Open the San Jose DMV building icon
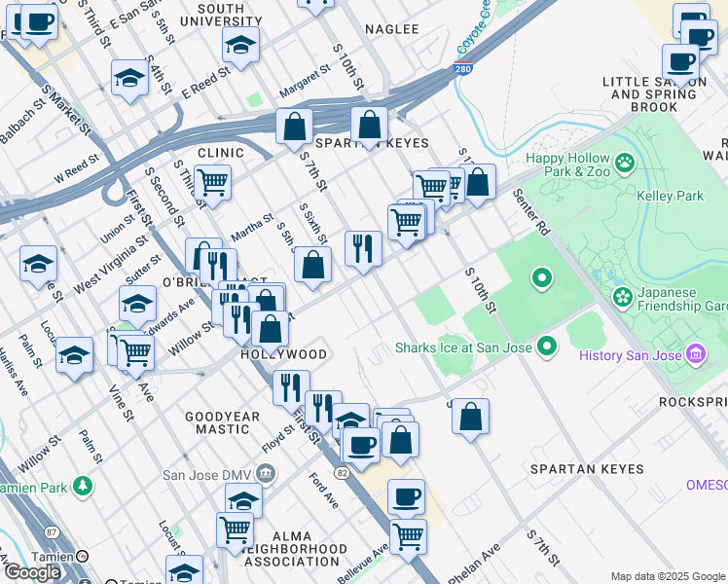The width and height of the screenshot is (728, 584). tap(267, 475)
